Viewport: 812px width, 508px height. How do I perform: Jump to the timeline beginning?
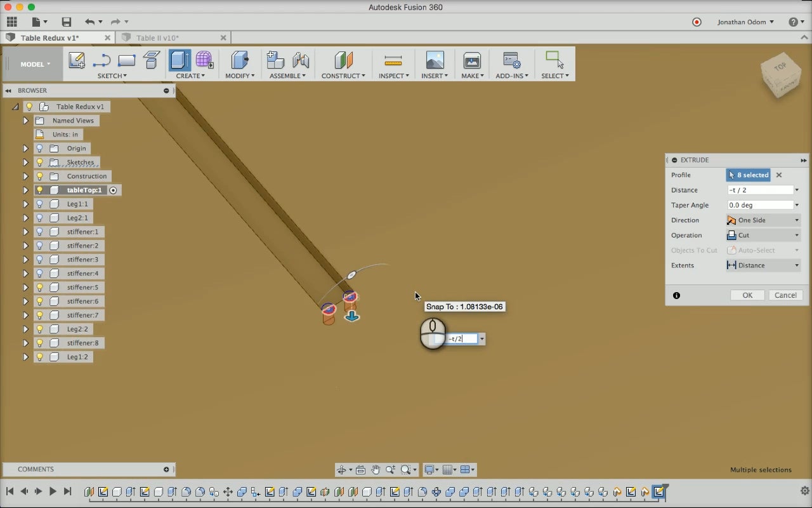pos(10,491)
